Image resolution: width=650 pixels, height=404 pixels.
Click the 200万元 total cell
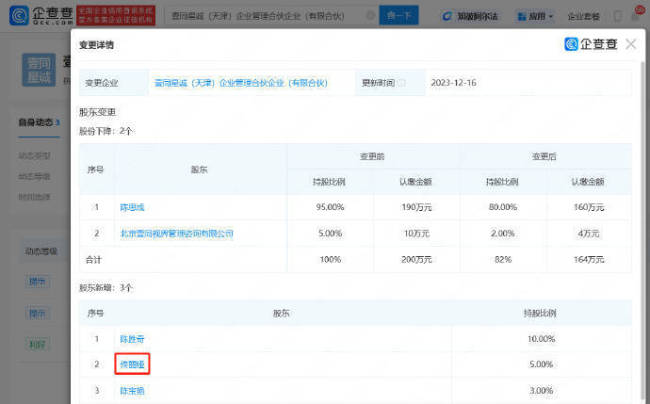(x=416, y=260)
